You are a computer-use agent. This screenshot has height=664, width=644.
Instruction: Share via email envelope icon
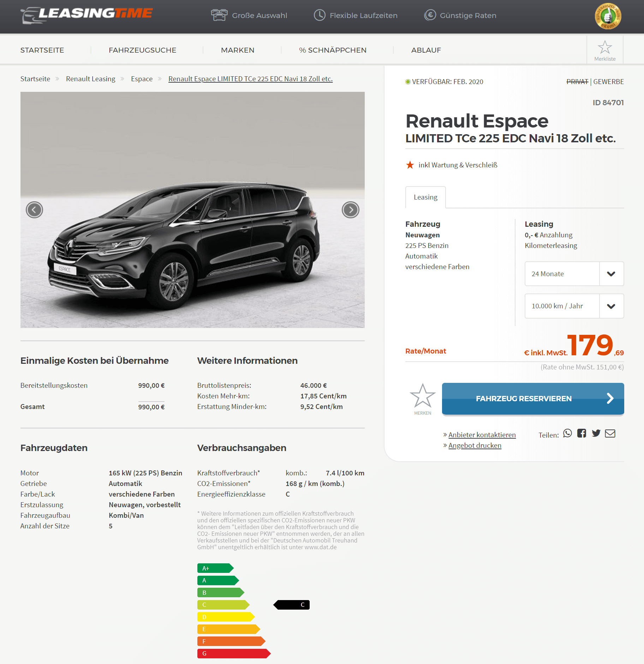[x=610, y=433]
